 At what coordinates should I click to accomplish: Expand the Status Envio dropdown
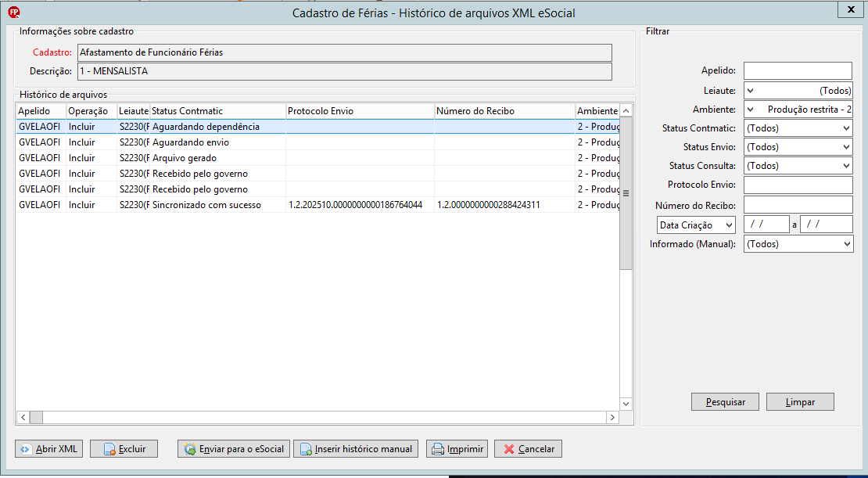pyautogui.click(x=798, y=147)
